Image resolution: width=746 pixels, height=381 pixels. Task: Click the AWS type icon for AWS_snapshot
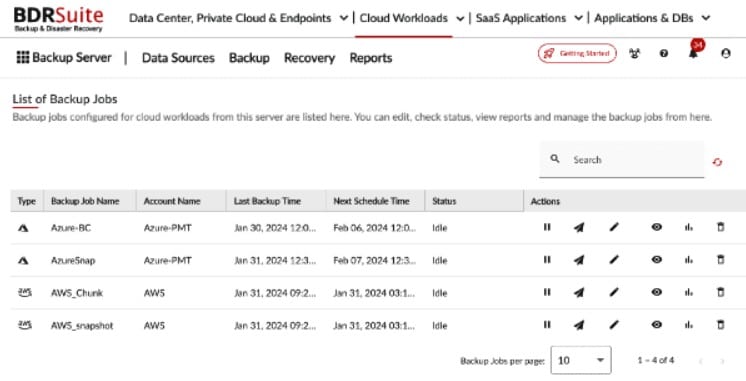24,325
